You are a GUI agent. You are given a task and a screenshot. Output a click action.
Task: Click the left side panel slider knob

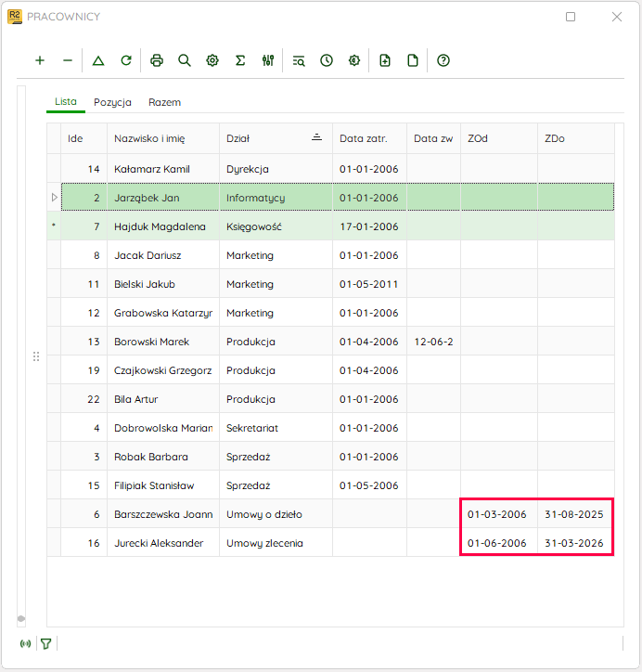21,618
